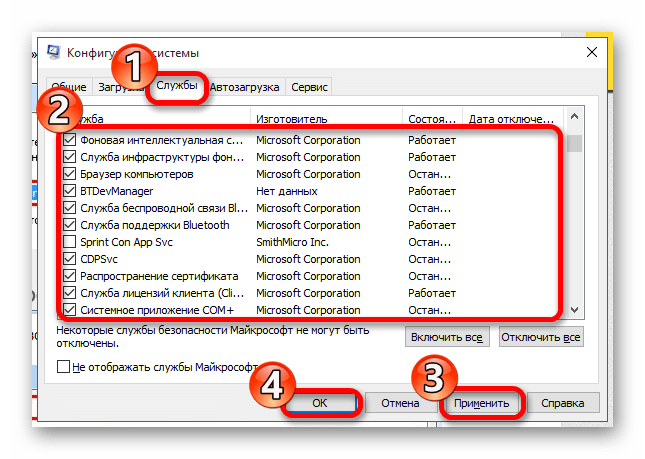
Task: Open help via Справка button
Action: 563,403
